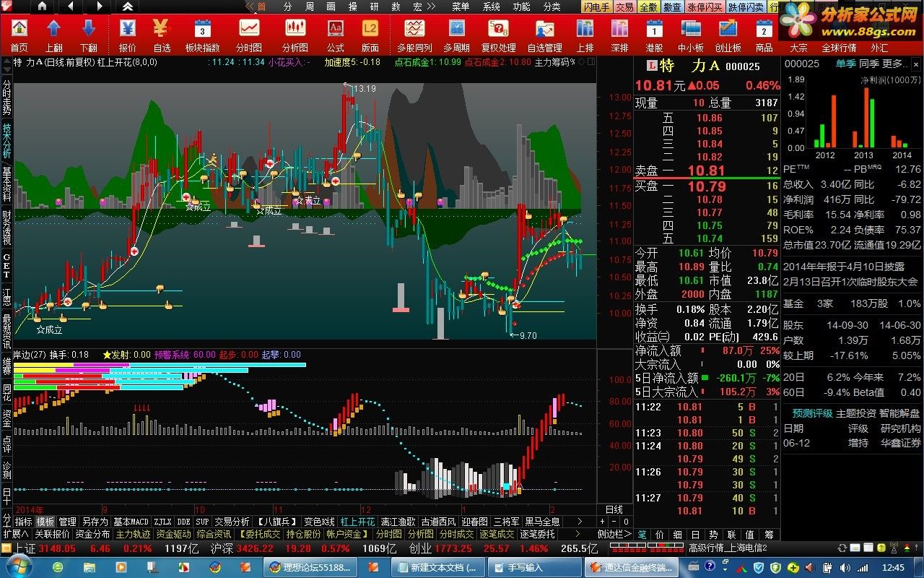Switch to 模板 template mode

[x=45, y=521]
